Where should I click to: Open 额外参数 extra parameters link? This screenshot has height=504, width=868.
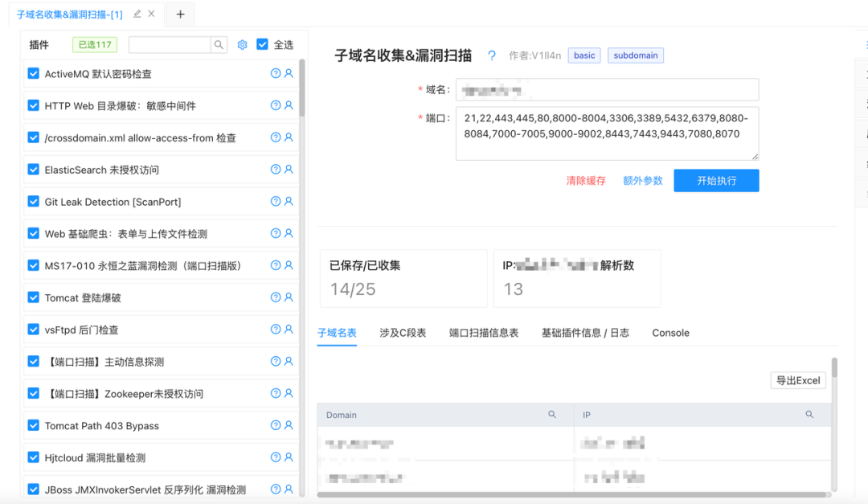[643, 181]
